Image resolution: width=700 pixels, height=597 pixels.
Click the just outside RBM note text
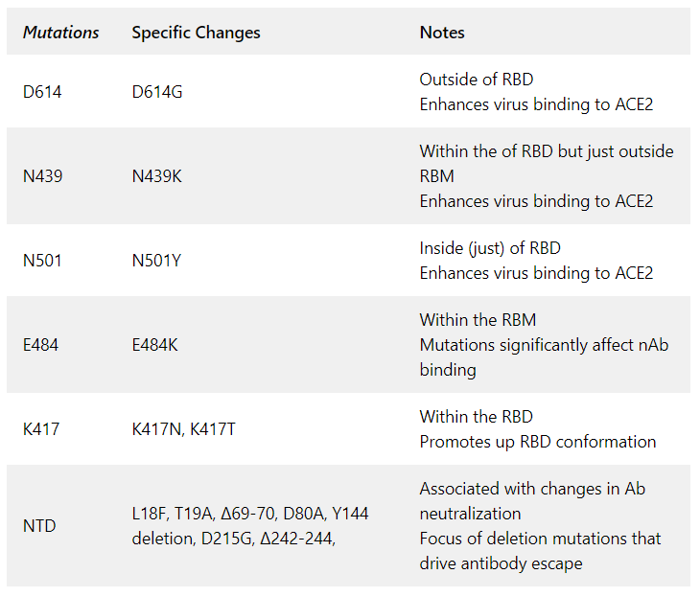pyautogui.click(x=547, y=164)
